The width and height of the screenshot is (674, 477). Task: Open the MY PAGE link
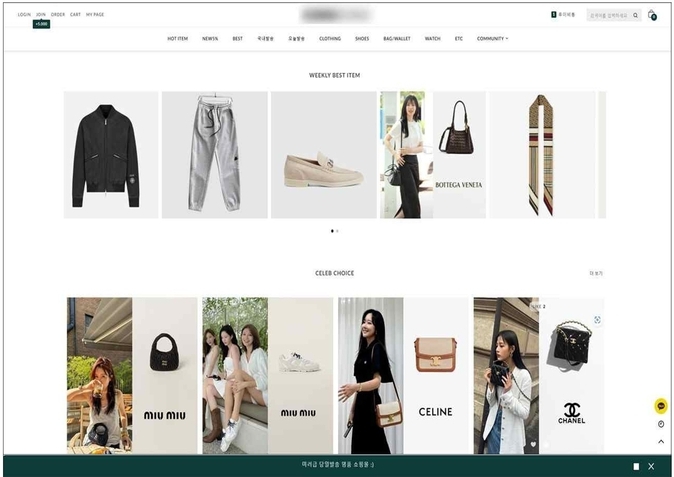tap(95, 15)
